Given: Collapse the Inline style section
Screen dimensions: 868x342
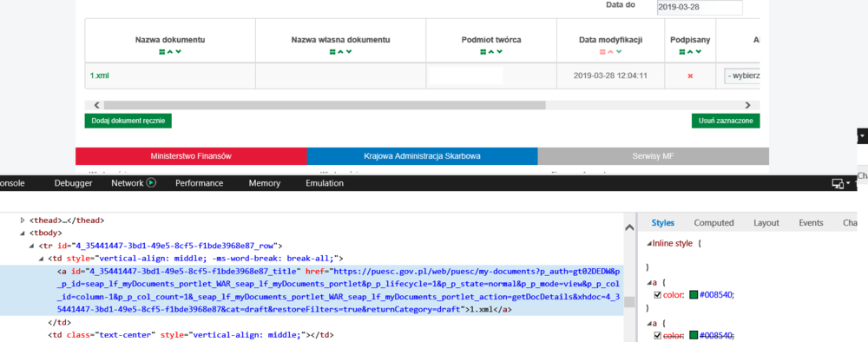Looking at the screenshot, I should pos(649,243).
